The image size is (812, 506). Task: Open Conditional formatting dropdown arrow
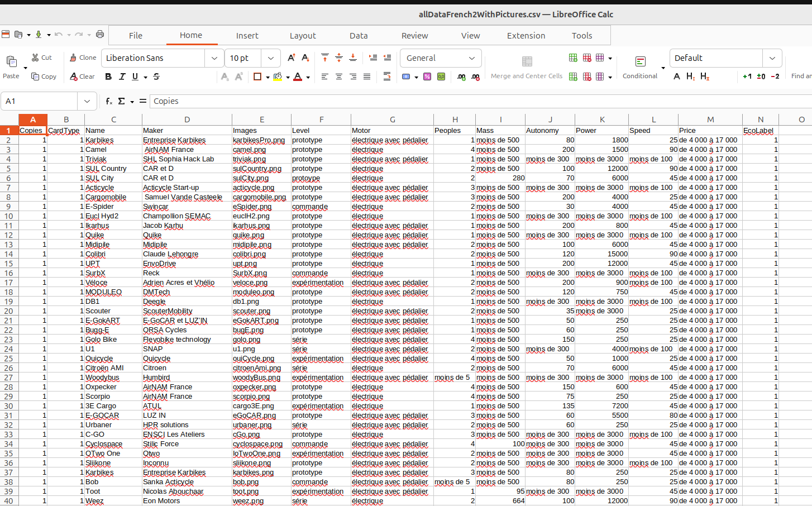tap(663, 68)
